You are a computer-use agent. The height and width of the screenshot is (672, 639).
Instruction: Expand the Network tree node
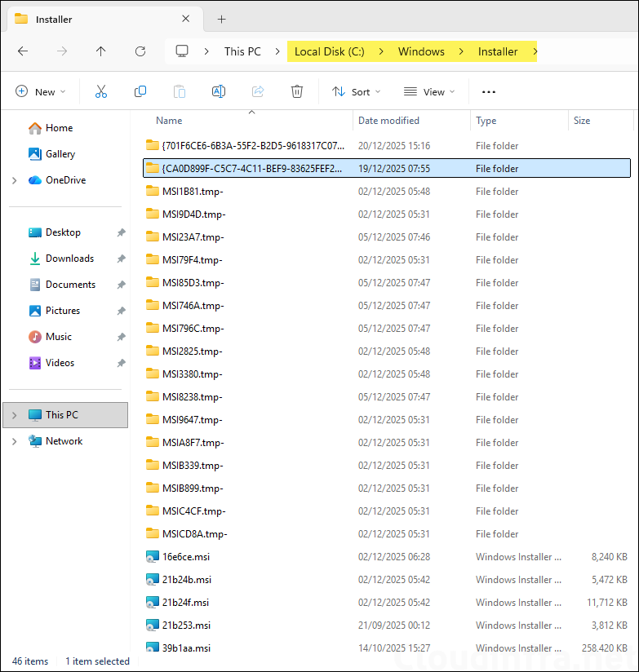click(15, 441)
